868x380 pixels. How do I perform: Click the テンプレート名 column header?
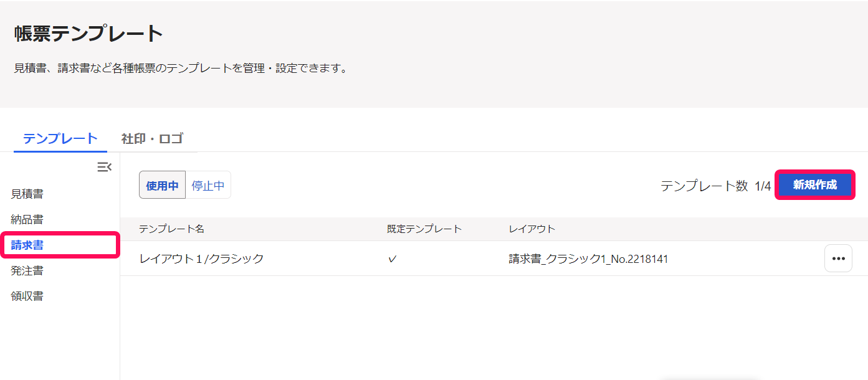pyautogui.click(x=171, y=229)
